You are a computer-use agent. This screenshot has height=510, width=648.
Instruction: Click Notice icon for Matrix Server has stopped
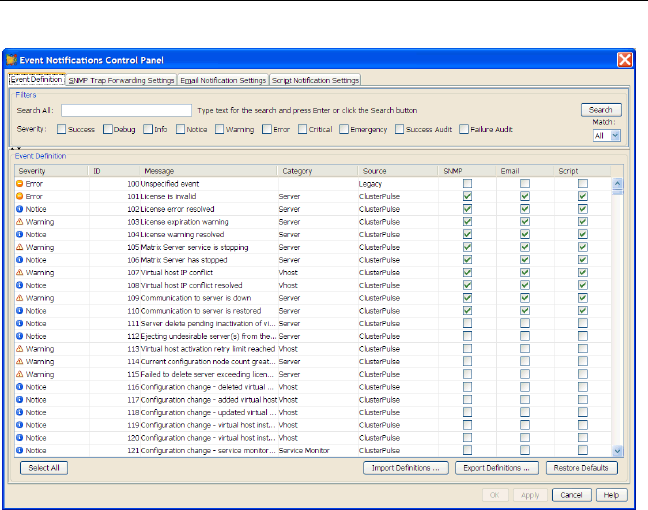click(20, 260)
